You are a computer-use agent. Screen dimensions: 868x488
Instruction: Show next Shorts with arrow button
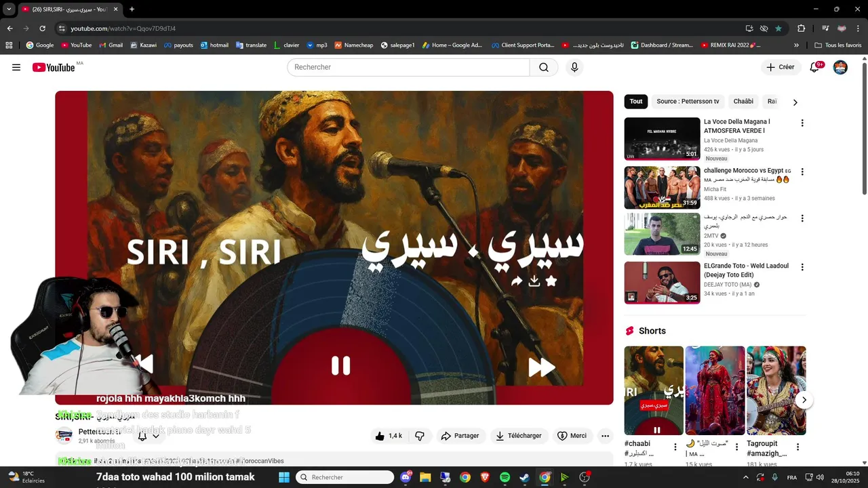804,400
